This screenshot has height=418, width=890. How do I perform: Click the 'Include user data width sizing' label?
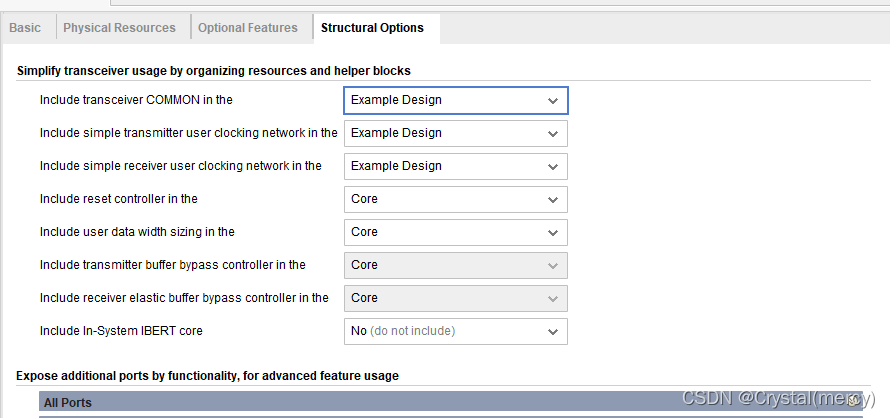click(137, 232)
